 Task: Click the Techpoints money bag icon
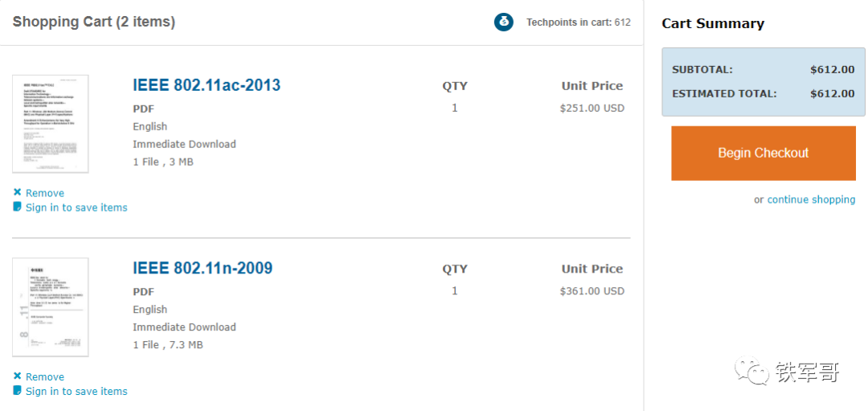(x=503, y=22)
